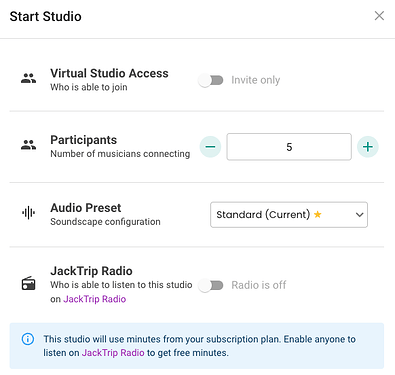Open the Audio Preset dropdown
Image resolution: width=395 pixels, height=375 pixels.
pyautogui.click(x=289, y=215)
